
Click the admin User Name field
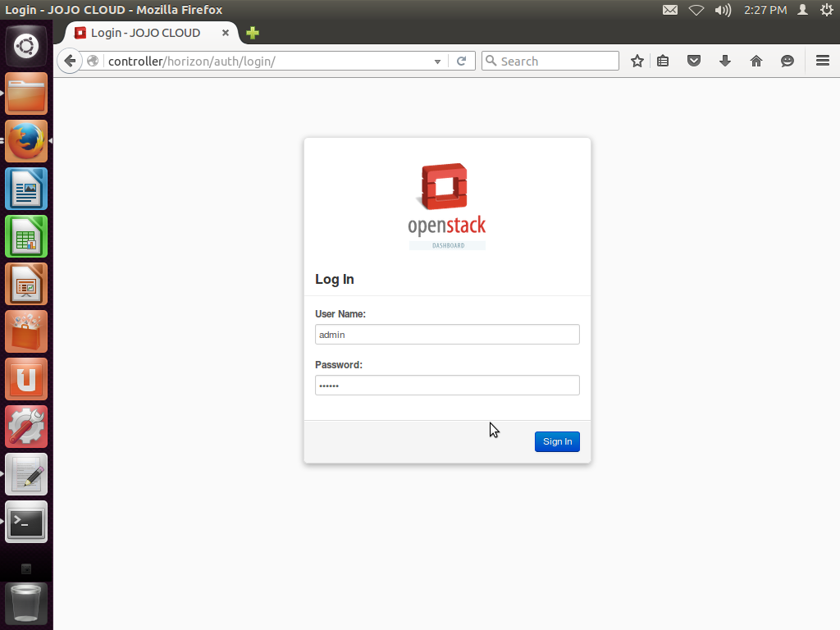tap(447, 334)
